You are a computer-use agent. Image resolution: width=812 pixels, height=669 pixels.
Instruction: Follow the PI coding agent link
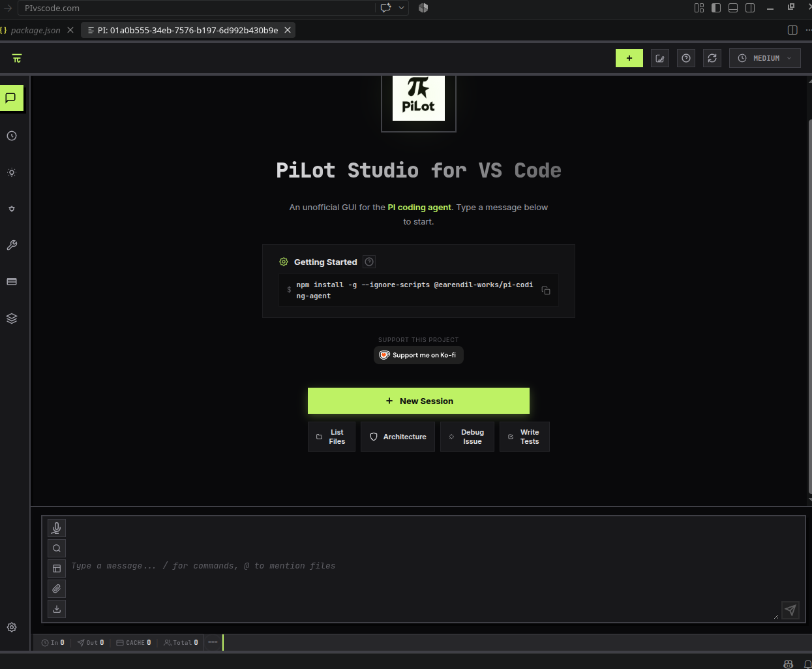419,208
